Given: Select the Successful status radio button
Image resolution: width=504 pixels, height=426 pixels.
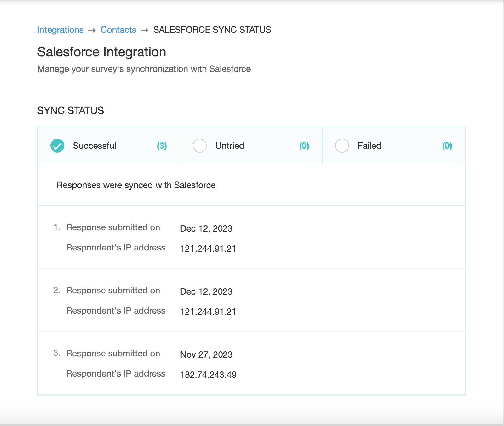Looking at the screenshot, I should (x=57, y=146).
